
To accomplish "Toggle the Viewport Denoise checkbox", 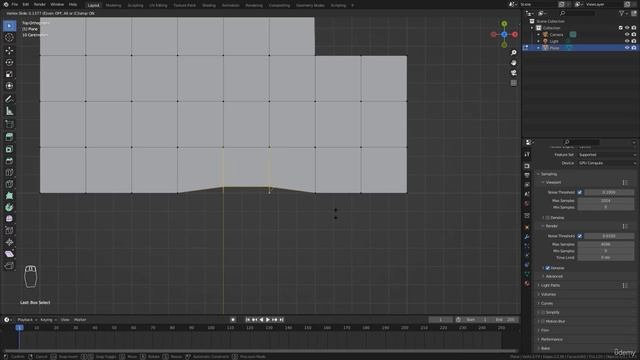I will point(548,218).
